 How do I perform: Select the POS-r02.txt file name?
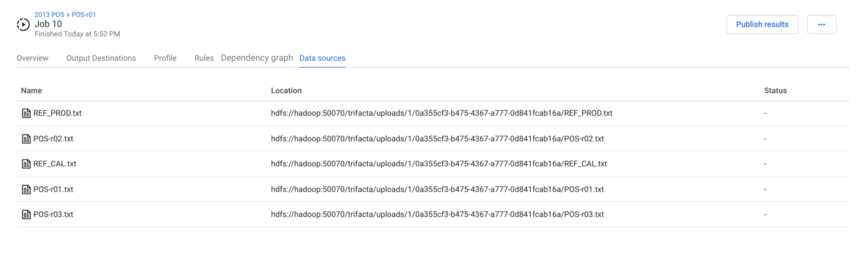(x=53, y=139)
